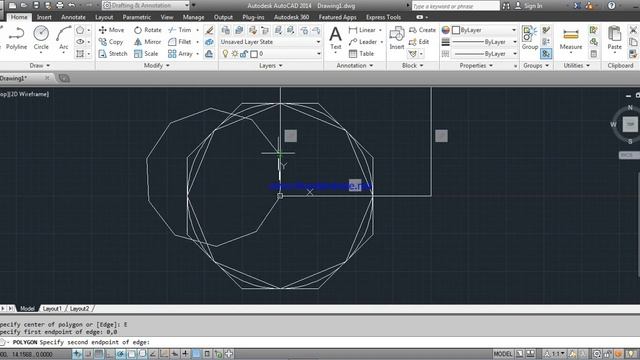Click the Array tool
Image resolution: width=640 pixels, height=360 pixels.
(x=180, y=53)
